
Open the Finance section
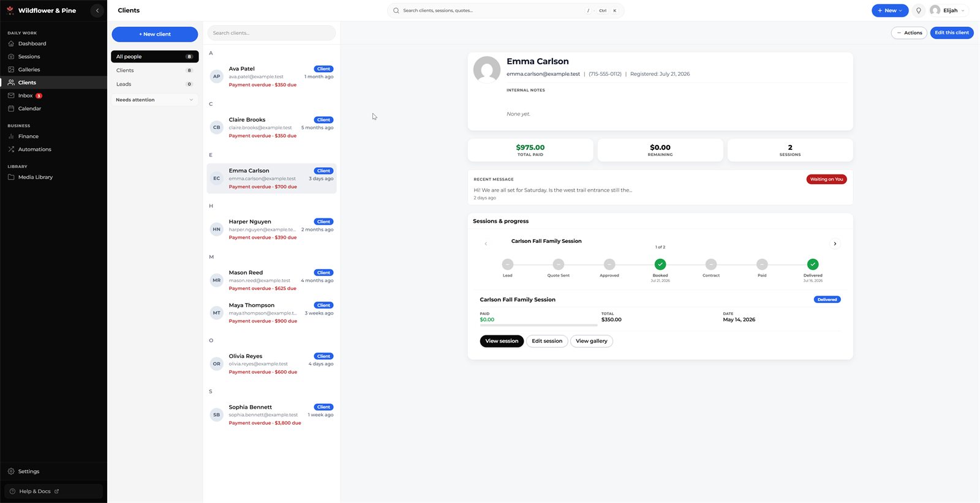[53, 136]
